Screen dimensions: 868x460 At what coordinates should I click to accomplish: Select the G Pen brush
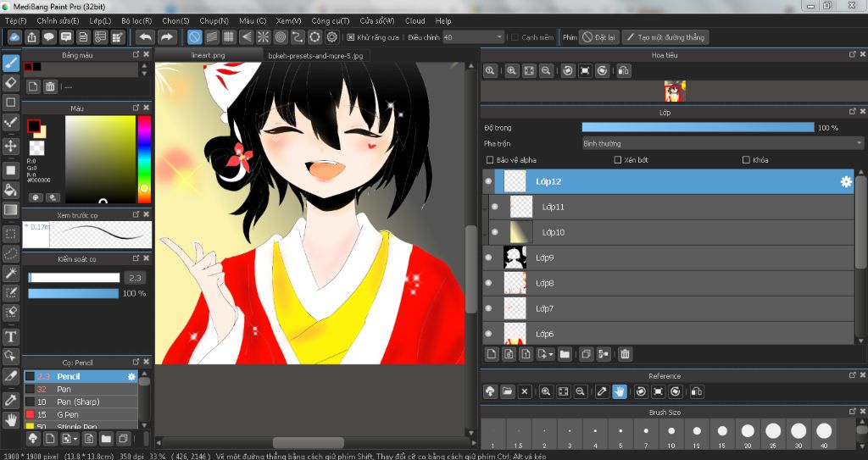click(x=81, y=414)
